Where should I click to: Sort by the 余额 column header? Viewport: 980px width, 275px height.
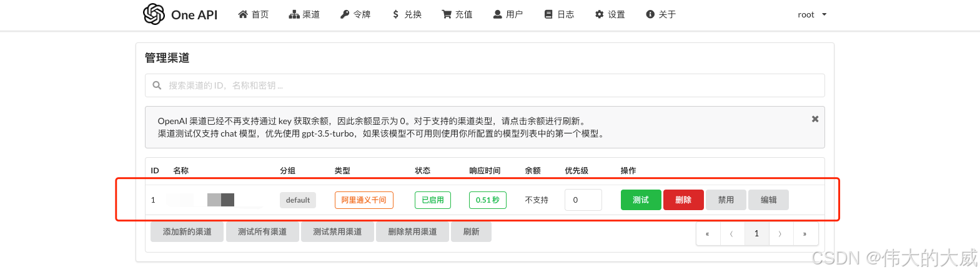click(x=533, y=171)
